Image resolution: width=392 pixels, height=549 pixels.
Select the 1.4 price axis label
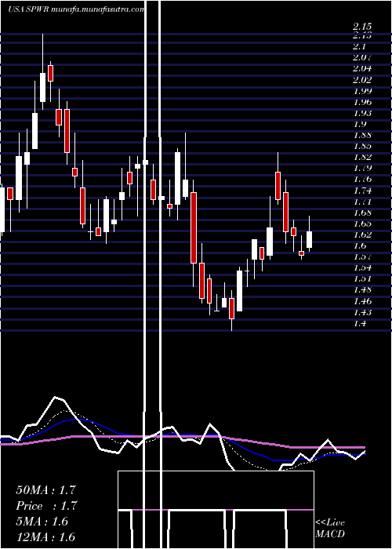[x=360, y=323]
